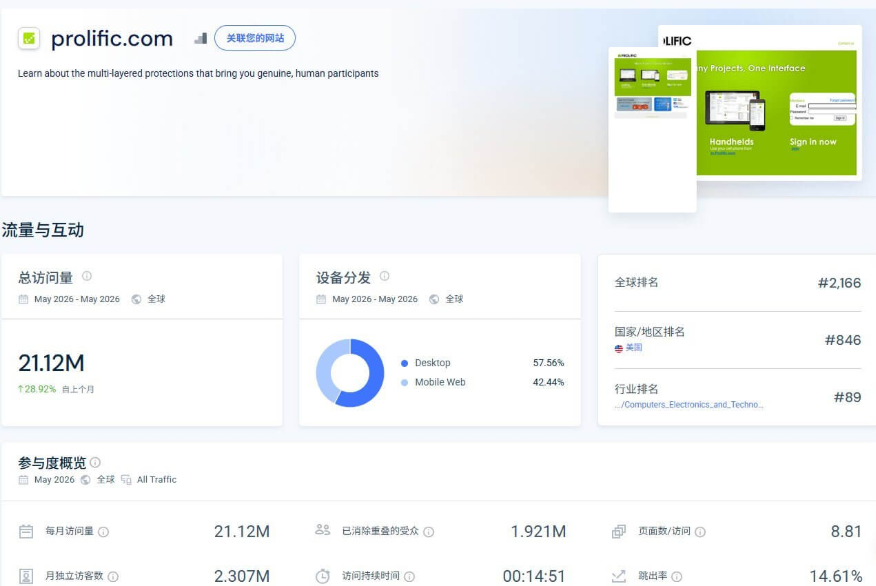The height and width of the screenshot is (586, 876).
Task: Click the 关联您的网站 button
Action: pyautogui.click(x=255, y=38)
